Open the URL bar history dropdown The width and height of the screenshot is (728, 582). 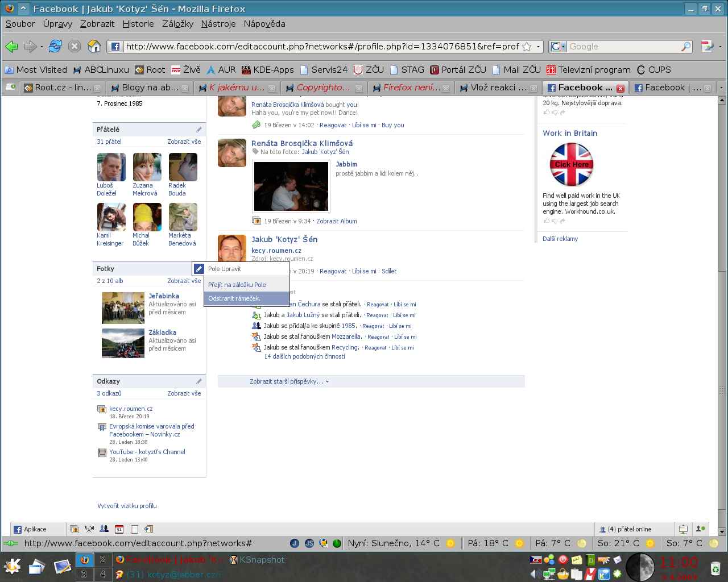point(538,47)
